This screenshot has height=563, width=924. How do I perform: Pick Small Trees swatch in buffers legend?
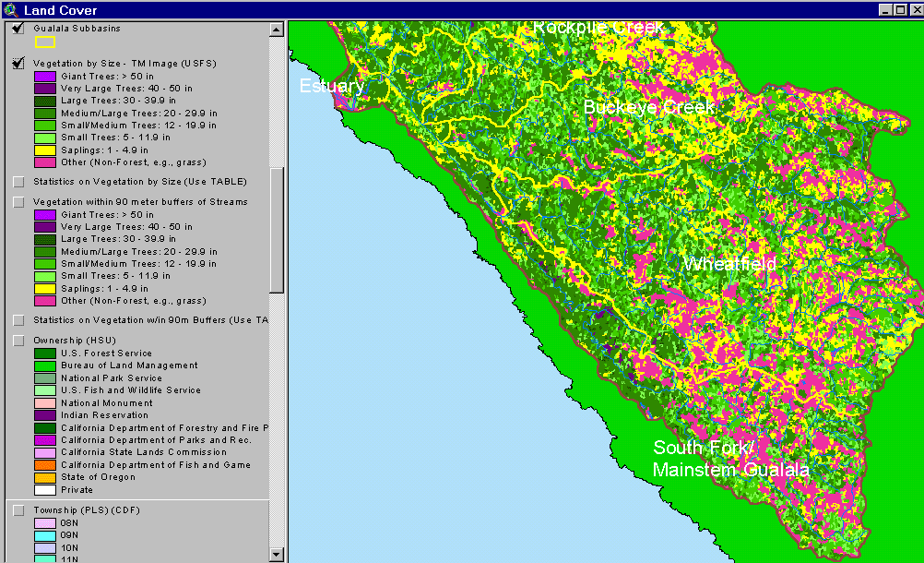pos(45,276)
